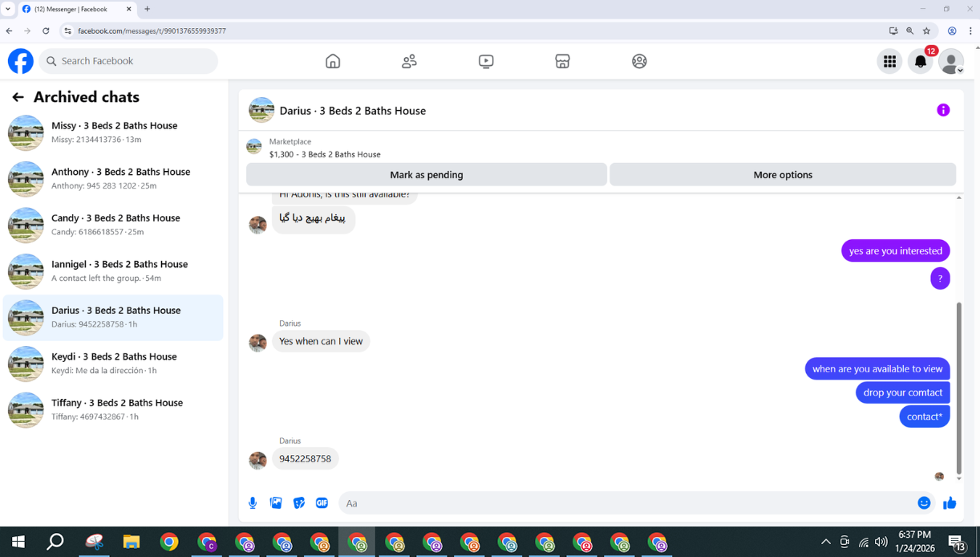Click conversation scrollbar thumb

958,387
